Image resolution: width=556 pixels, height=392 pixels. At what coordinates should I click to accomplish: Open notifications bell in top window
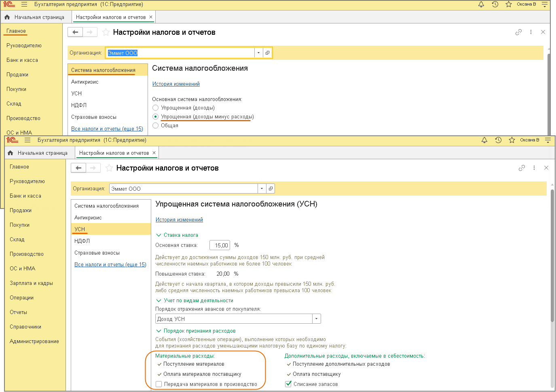tap(481, 4)
